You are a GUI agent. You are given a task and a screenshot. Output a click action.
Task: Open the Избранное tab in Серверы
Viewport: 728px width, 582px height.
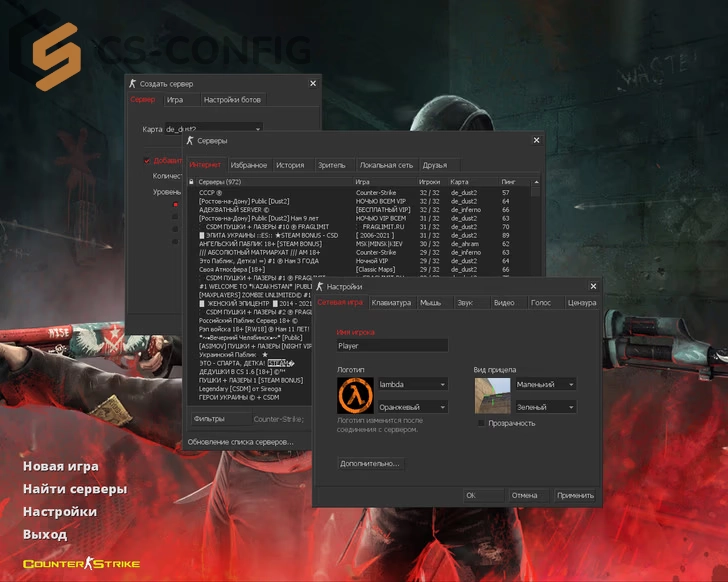click(249, 165)
